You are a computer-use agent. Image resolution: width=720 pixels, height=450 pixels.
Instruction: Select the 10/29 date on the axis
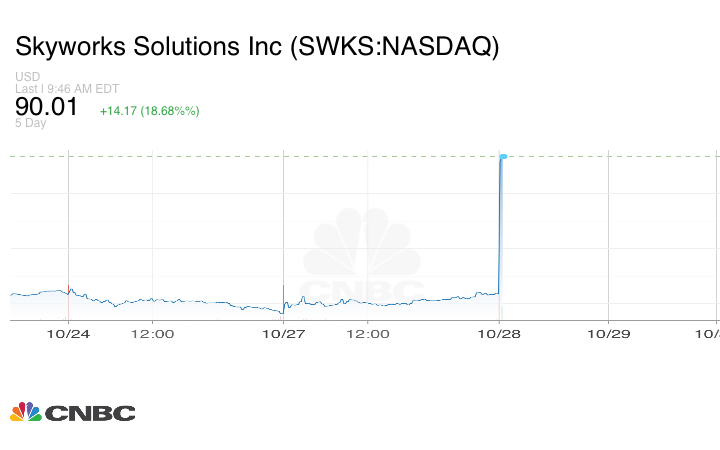coord(608,335)
